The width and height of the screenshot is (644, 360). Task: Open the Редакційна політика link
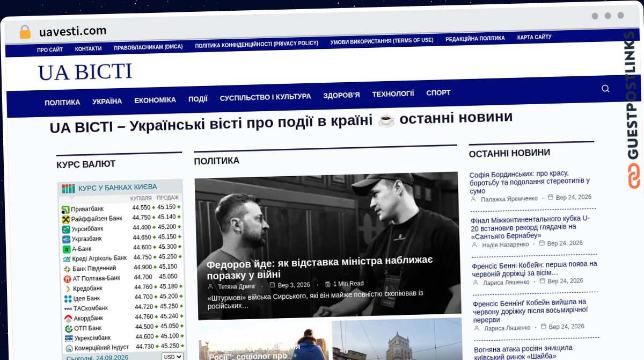coord(475,39)
